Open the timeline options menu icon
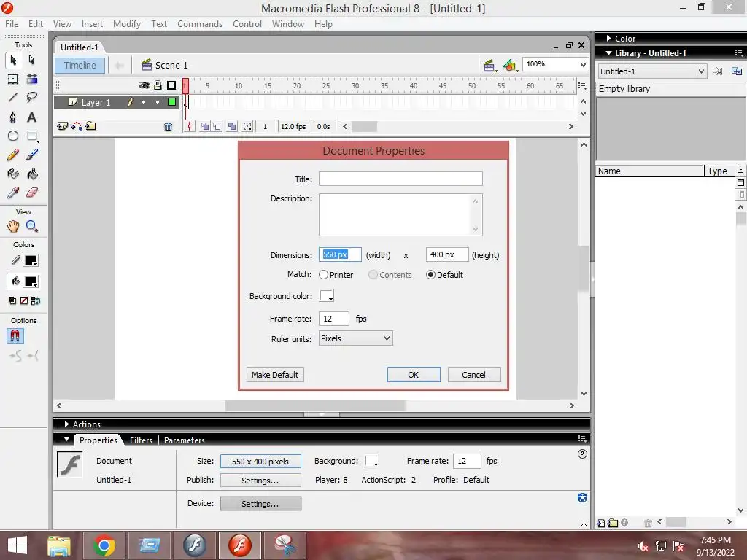 pos(582,86)
